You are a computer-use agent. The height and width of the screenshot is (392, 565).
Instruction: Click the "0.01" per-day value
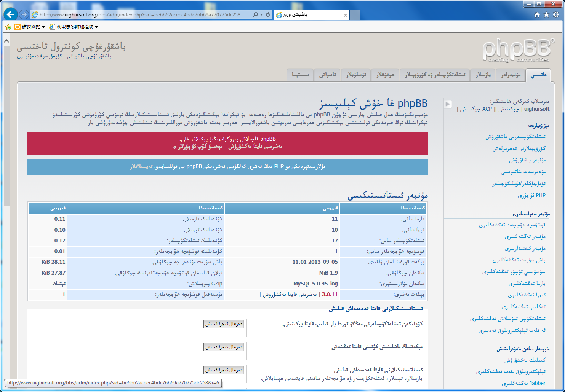(x=60, y=251)
